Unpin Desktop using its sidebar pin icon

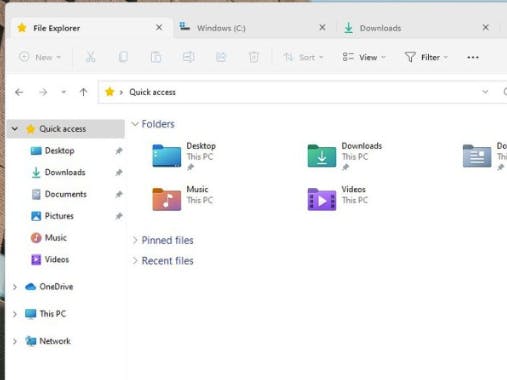(x=119, y=151)
